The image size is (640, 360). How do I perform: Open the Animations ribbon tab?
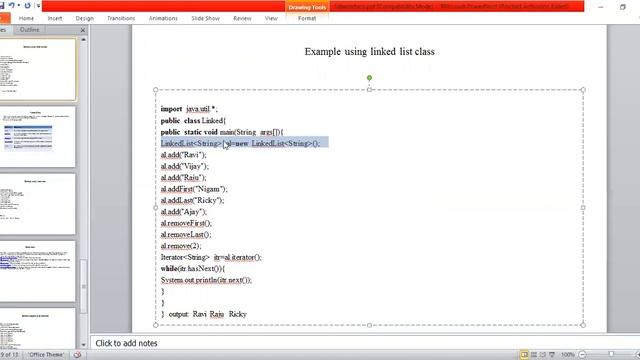tap(163, 18)
